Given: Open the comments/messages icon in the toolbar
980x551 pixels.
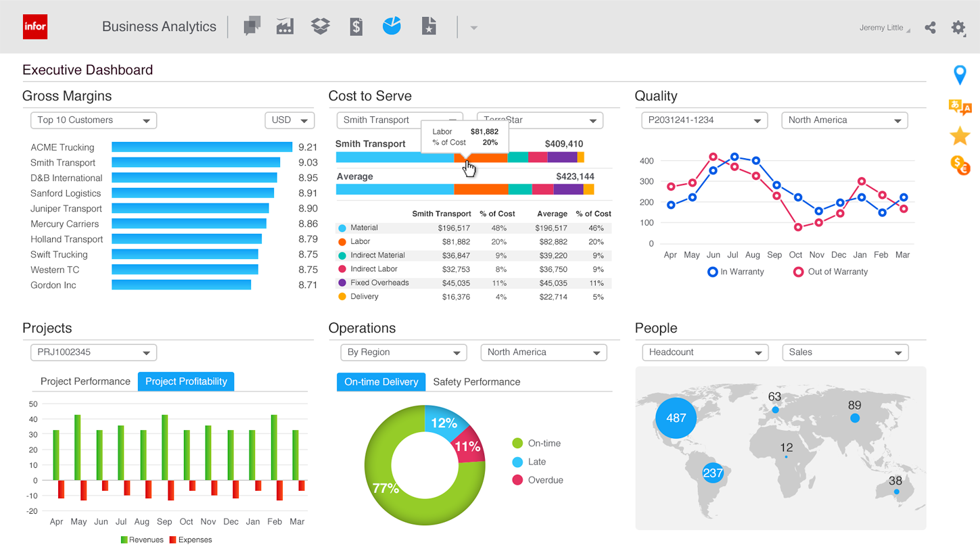Looking at the screenshot, I should pyautogui.click(x=252, y=26).
